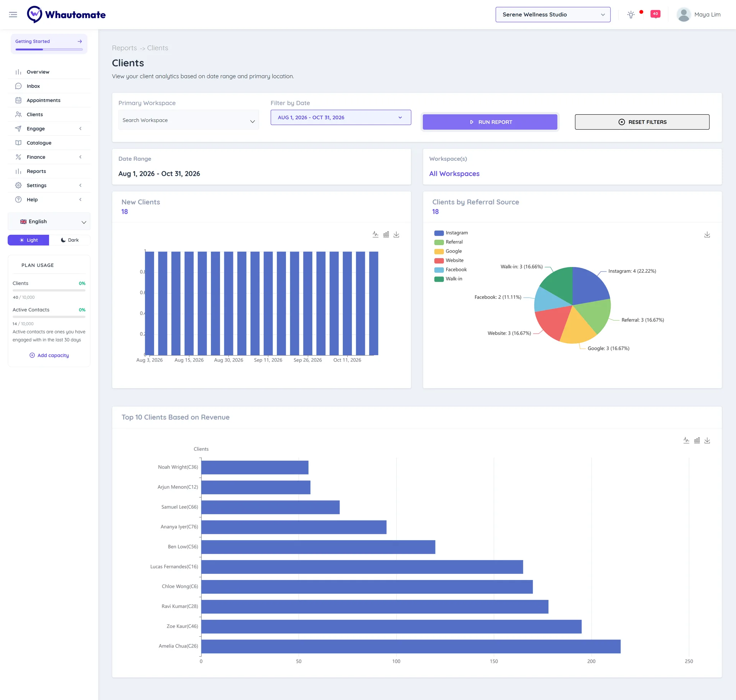Open the Search Workspace dropdown
736x700 pixels.
189,120
